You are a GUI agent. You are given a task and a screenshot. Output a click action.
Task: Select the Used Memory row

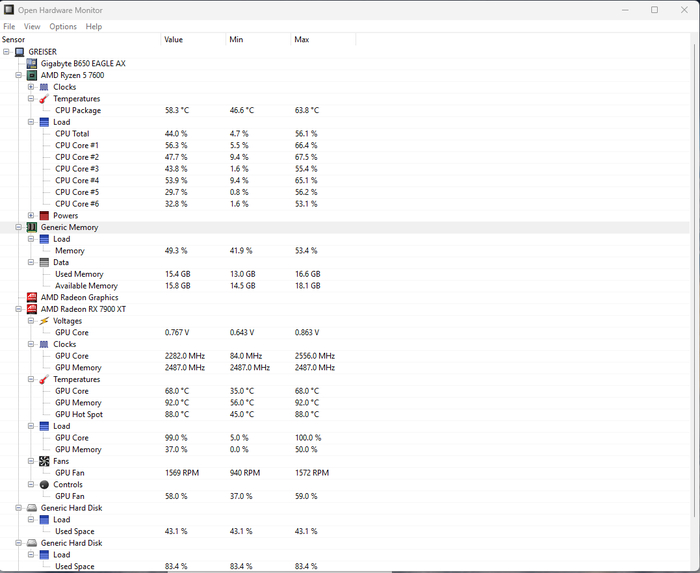click(x=345, y=274)
